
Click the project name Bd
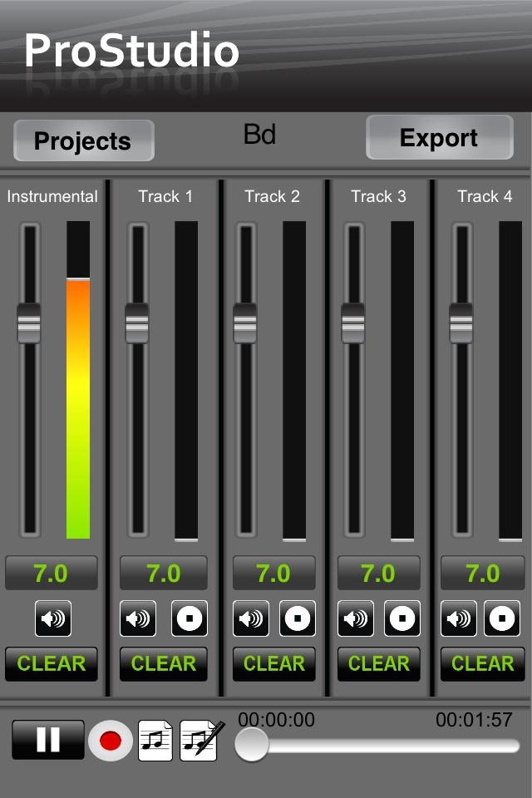point(259,135)
